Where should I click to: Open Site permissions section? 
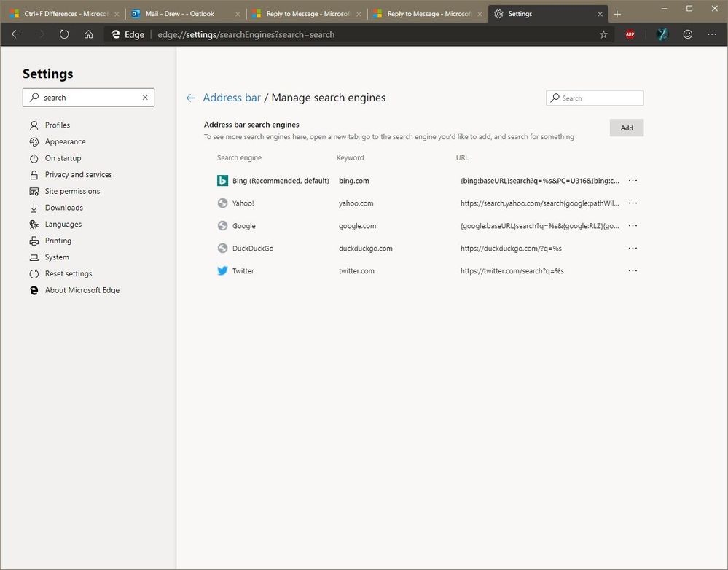tap(65, 191)
